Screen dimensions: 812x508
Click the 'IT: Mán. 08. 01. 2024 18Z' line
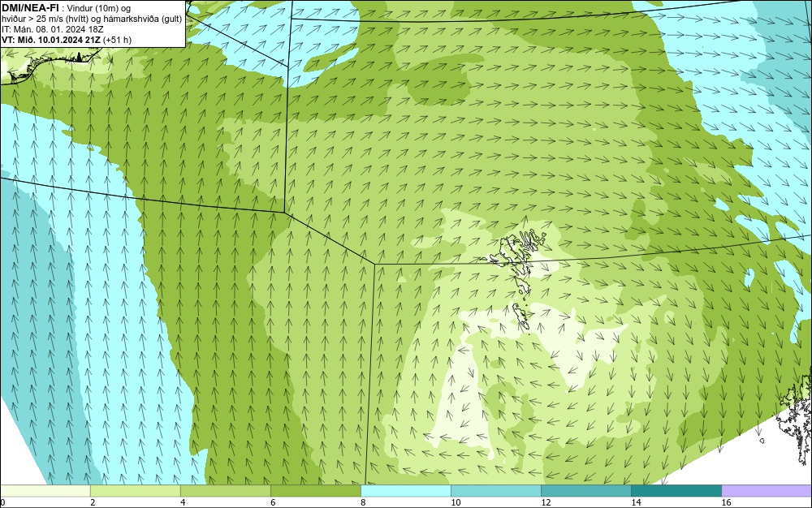[x=52, y=29]
